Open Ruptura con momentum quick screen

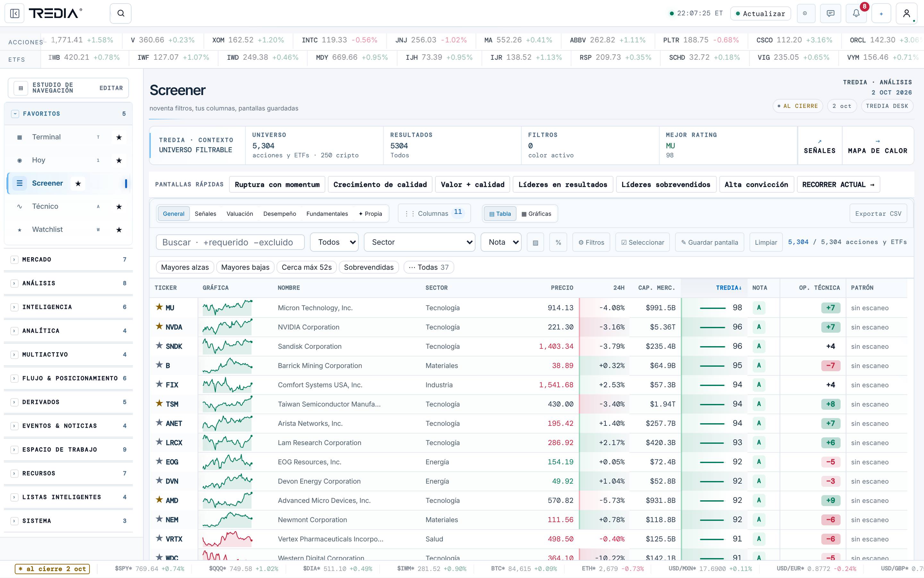tap(277, 185)
